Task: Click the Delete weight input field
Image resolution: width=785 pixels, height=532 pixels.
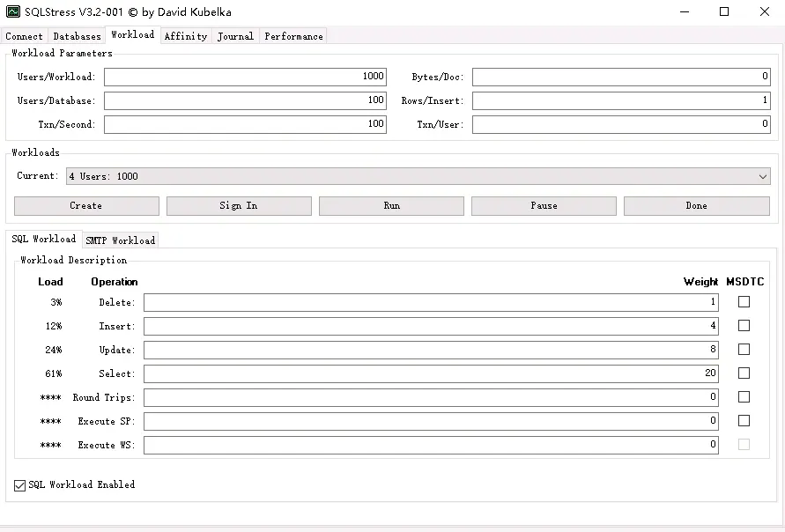Action: (431, 302)
